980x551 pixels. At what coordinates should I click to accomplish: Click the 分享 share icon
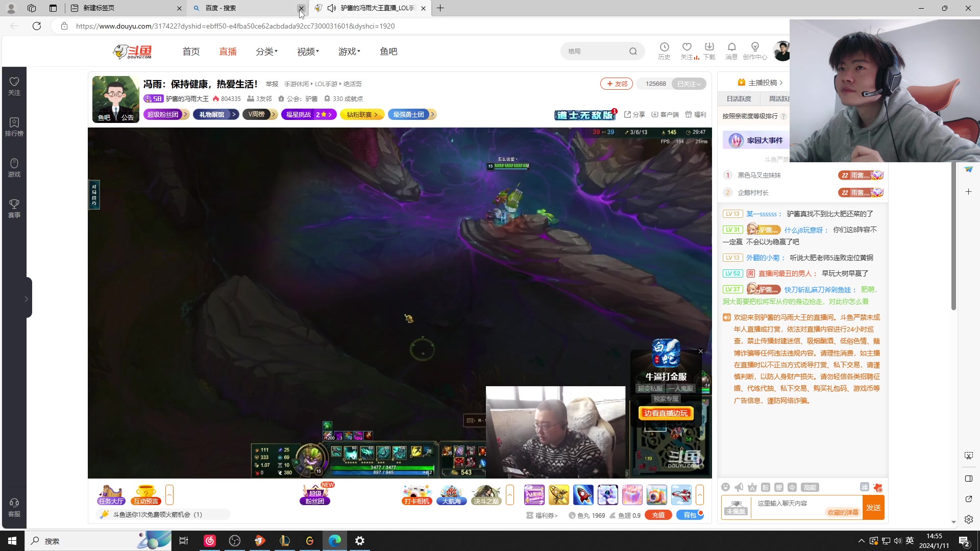[x=634, y=114]
